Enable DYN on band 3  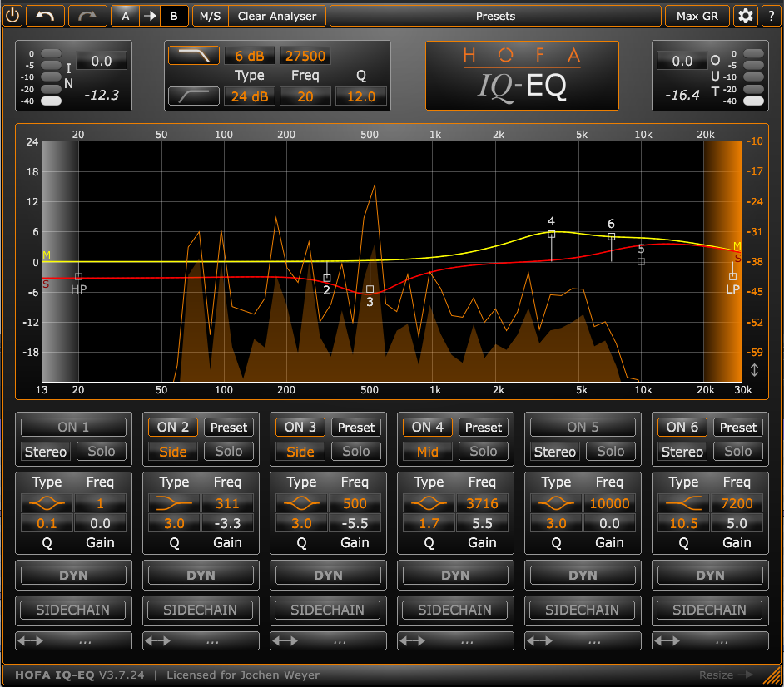tap(328, 575)
